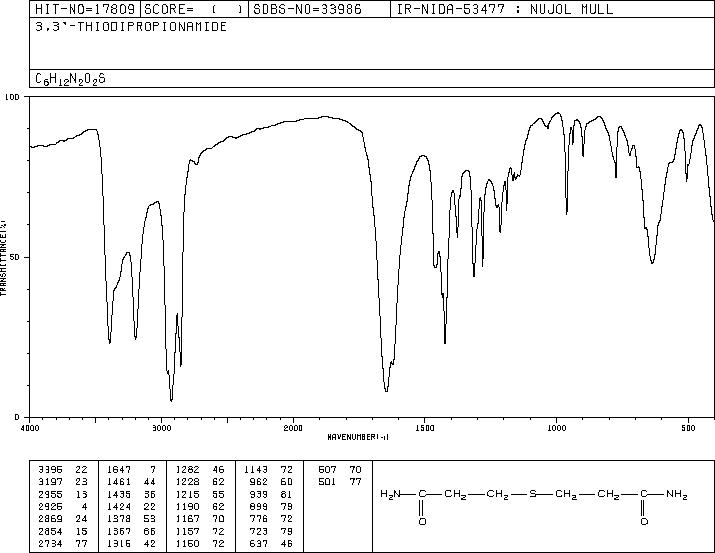Click peak table entry 1461
The image size is (715, 553).
119,482
